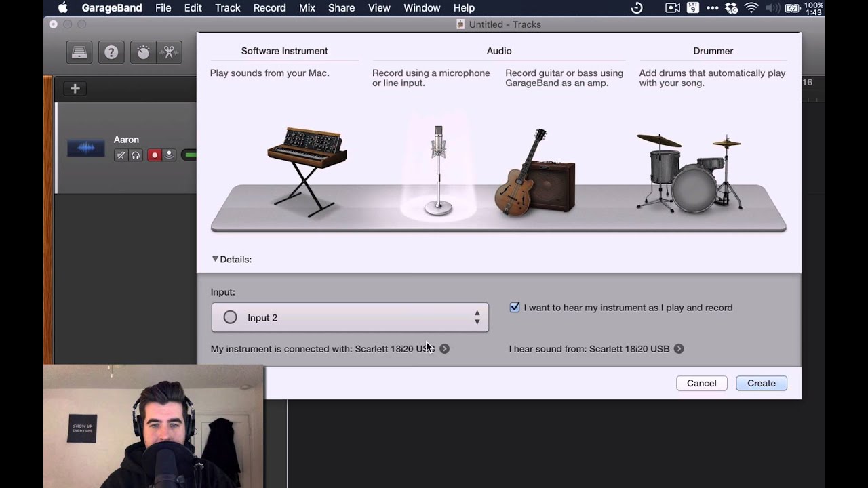Screen dimensions: 868x488
Task: Click the screen recording camera icon
Action: (673, 8)
